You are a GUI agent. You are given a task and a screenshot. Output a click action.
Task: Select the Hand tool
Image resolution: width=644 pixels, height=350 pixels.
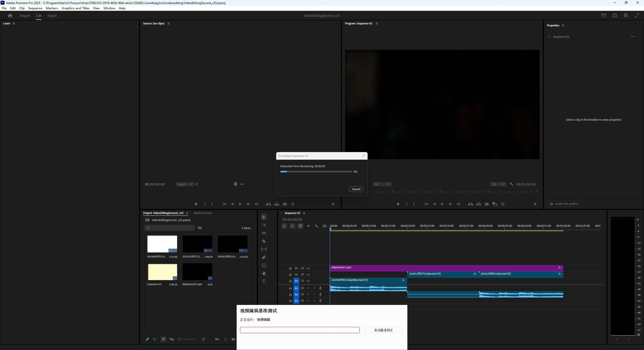click(x=264, y=273)
